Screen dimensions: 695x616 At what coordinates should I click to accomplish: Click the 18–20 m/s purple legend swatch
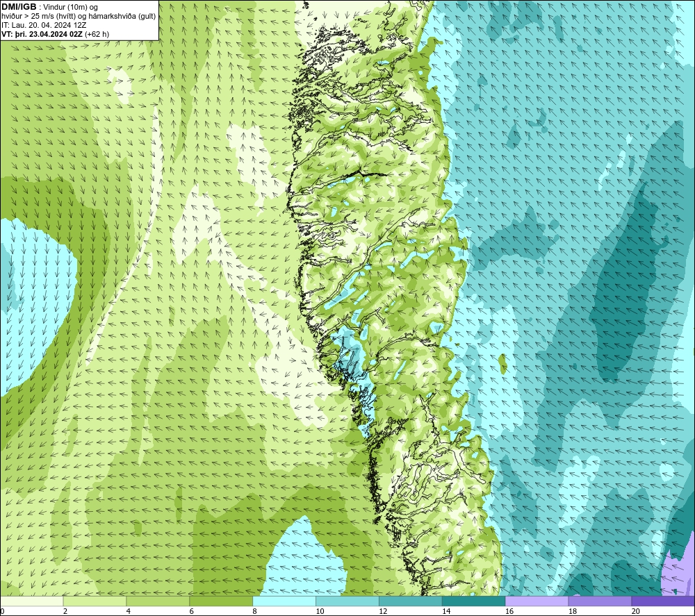point(600,601)
